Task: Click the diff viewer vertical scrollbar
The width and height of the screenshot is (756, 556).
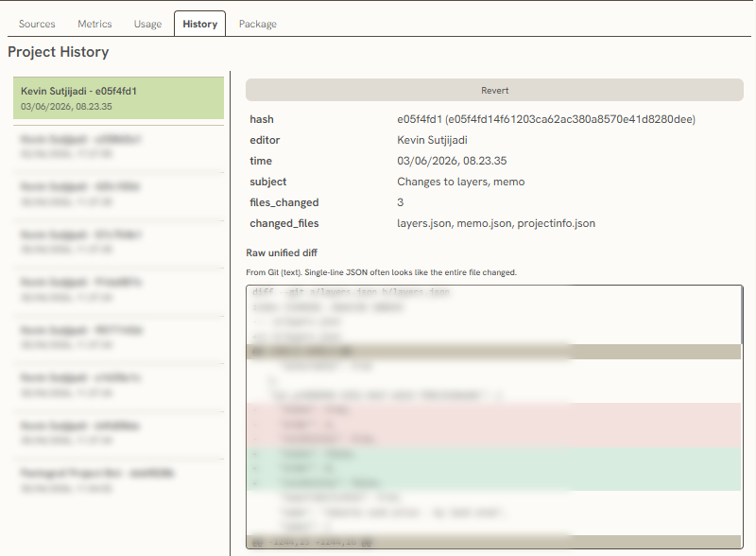Action: (742, 316)
